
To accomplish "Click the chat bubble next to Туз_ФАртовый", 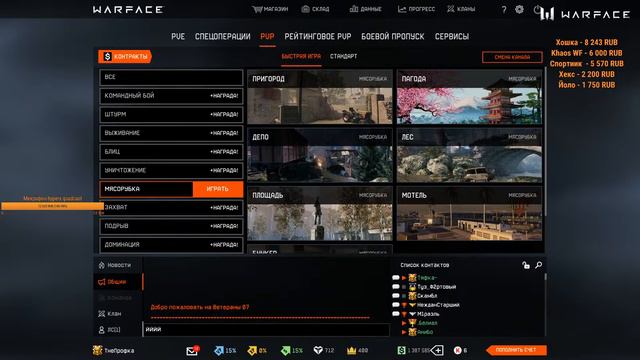I will tap(396, 287).
